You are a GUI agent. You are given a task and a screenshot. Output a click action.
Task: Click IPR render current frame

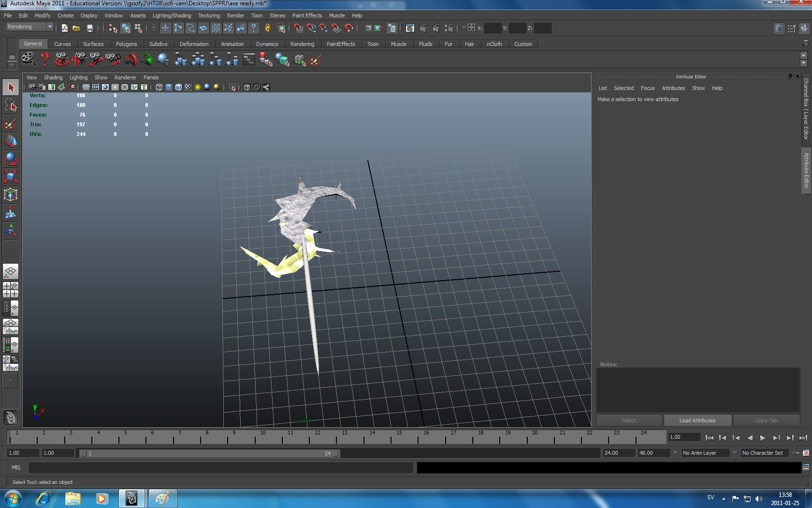coord(436,28)
